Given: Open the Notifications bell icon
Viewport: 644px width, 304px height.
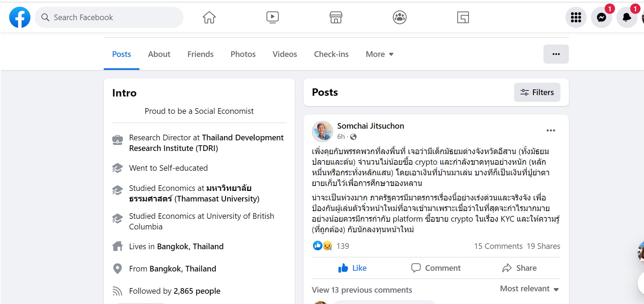Looking at the screenshot, I should point(627,17).
